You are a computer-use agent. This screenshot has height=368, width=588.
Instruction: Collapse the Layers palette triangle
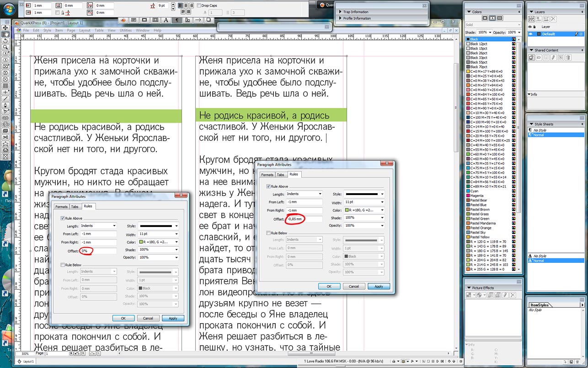(531, 12)
